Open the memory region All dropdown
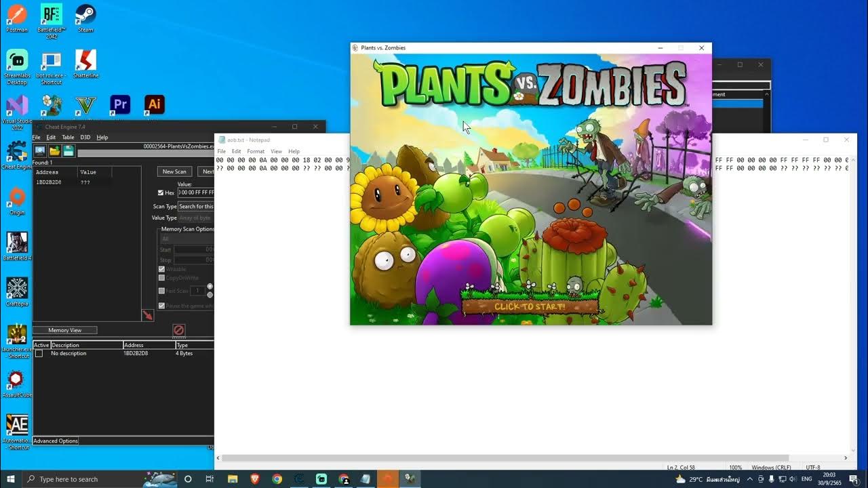This screenshot has width=868, height=488. (186, 239)
